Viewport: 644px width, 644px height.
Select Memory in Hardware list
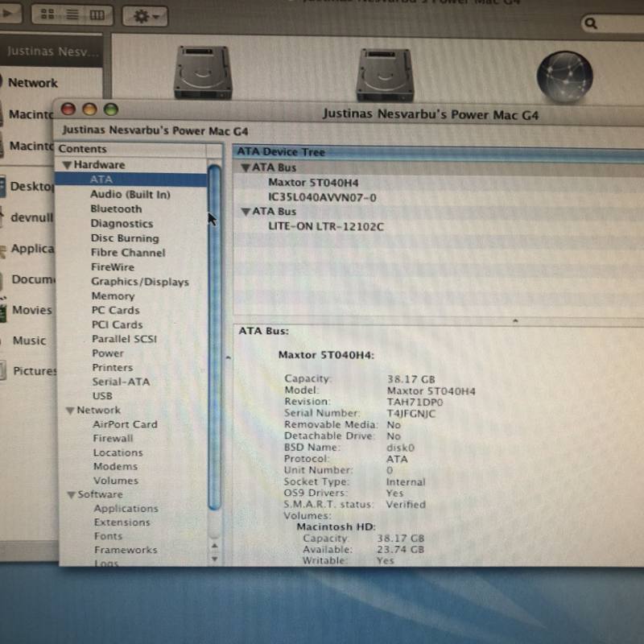(113, 295)
